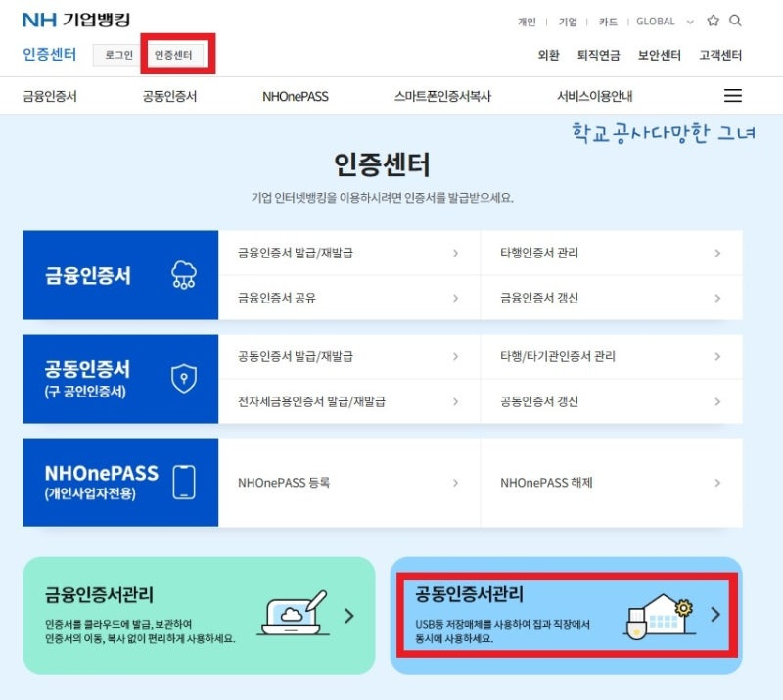The width and height of the screenshot is (783, 700).
Task: Select the 금융인증서 blue tile title
Action: [x=87, y=275]
